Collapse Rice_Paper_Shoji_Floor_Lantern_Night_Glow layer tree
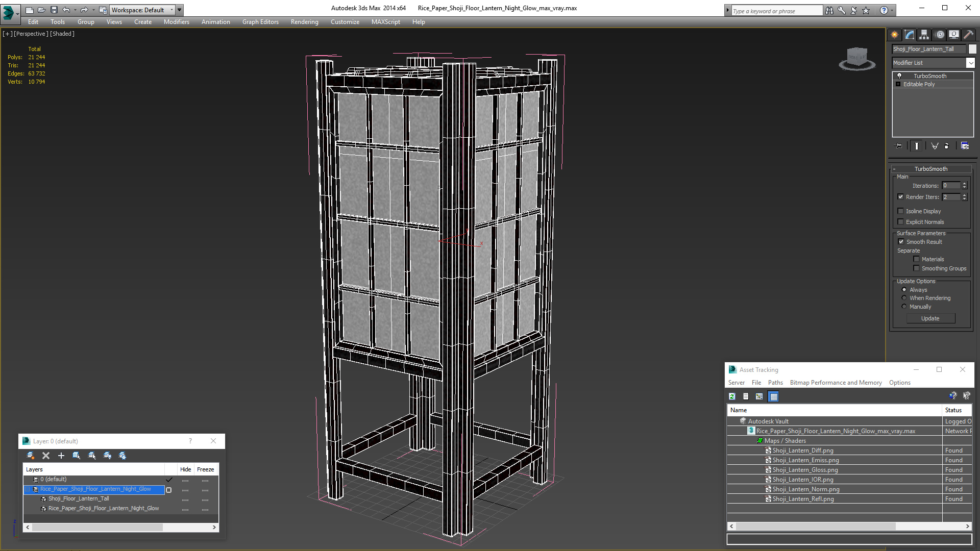Image resolution: width=980 pixels, height=551 pixels. pos(28,489)
